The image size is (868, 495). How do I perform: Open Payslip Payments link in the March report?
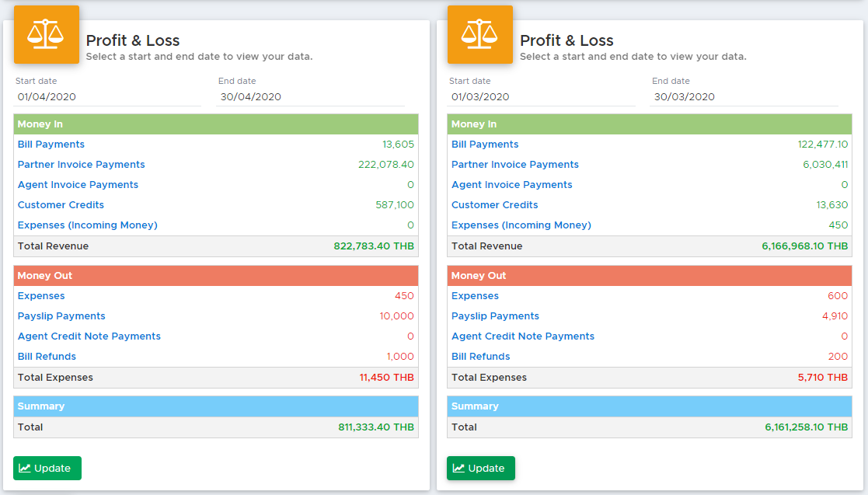click(496, 316)
